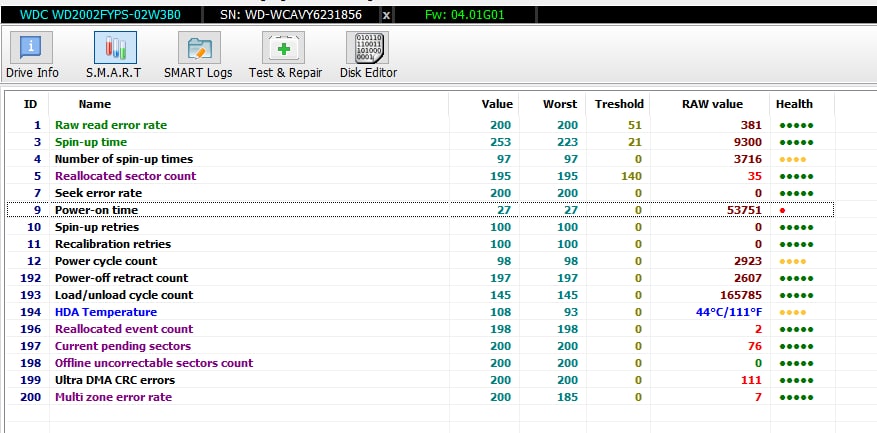Sort by the ID column header

(30, 104)
